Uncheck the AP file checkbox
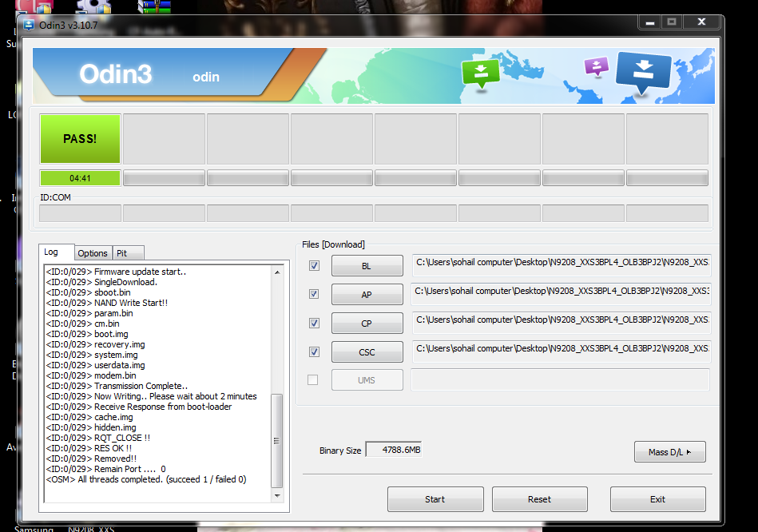Screen dimensions: 758x532 pyautogui.click(x=314, y=294)
